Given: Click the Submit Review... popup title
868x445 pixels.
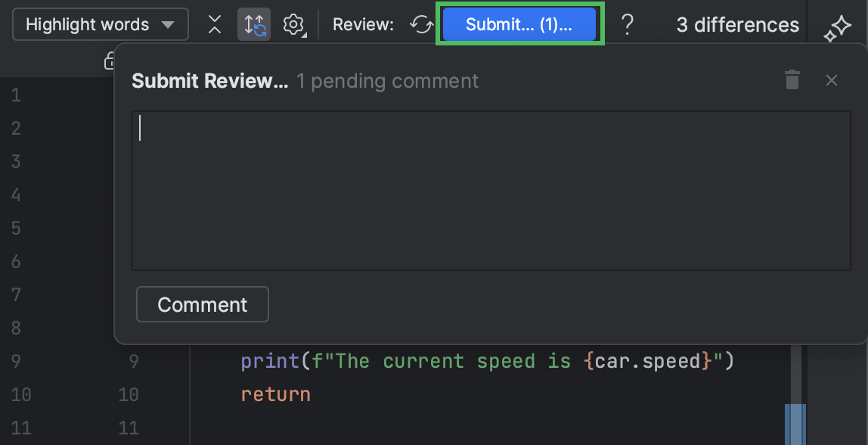Looking at the screenshot, I should 209,80.
